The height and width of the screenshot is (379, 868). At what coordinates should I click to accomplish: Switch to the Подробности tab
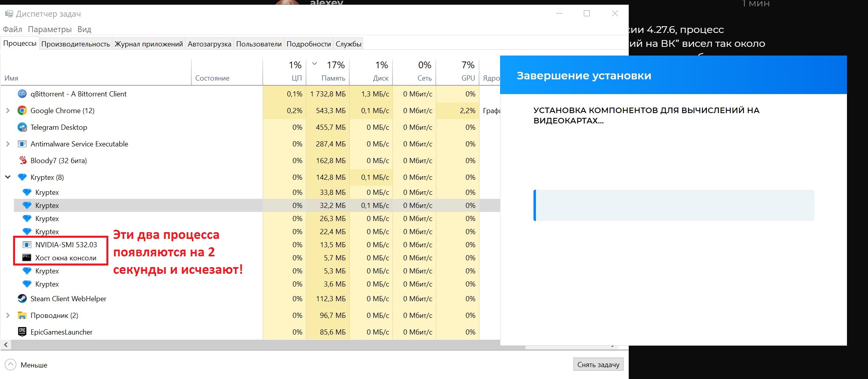click(x=309, y=44)
